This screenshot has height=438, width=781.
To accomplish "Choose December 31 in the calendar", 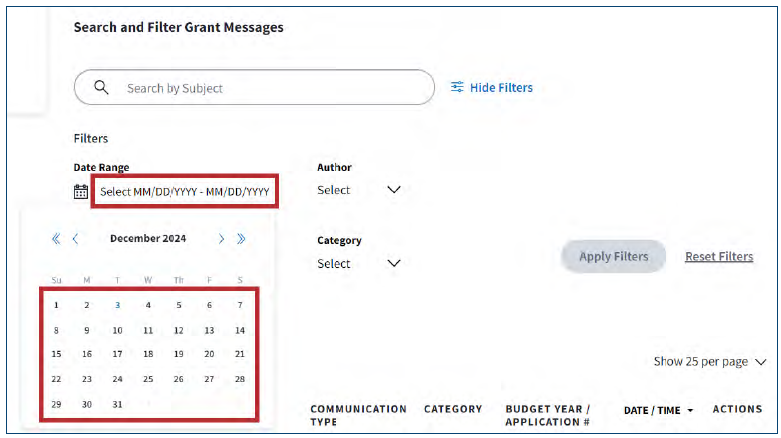I will (x=117, y=404).
